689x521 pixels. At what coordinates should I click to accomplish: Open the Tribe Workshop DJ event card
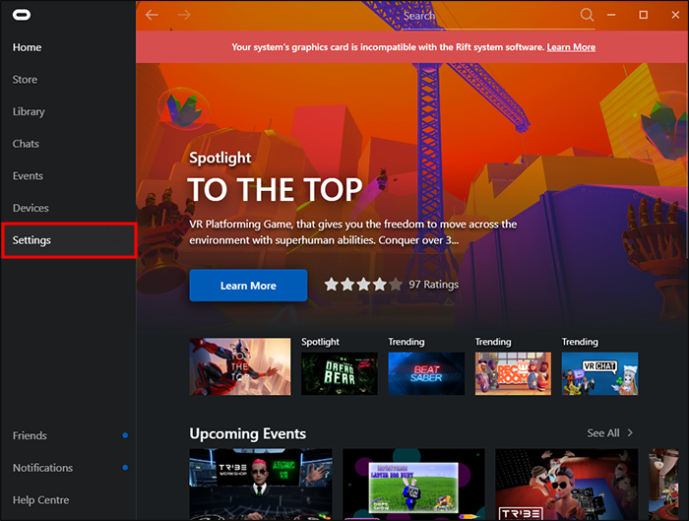pyautogui.click(x=261, y=484)
